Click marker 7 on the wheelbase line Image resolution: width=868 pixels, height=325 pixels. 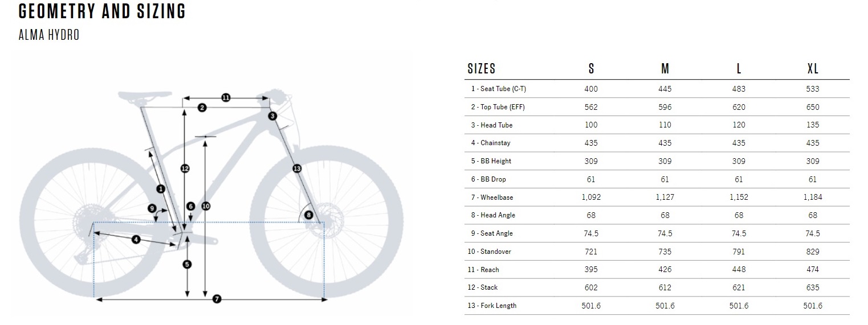[x=217, y=299]
